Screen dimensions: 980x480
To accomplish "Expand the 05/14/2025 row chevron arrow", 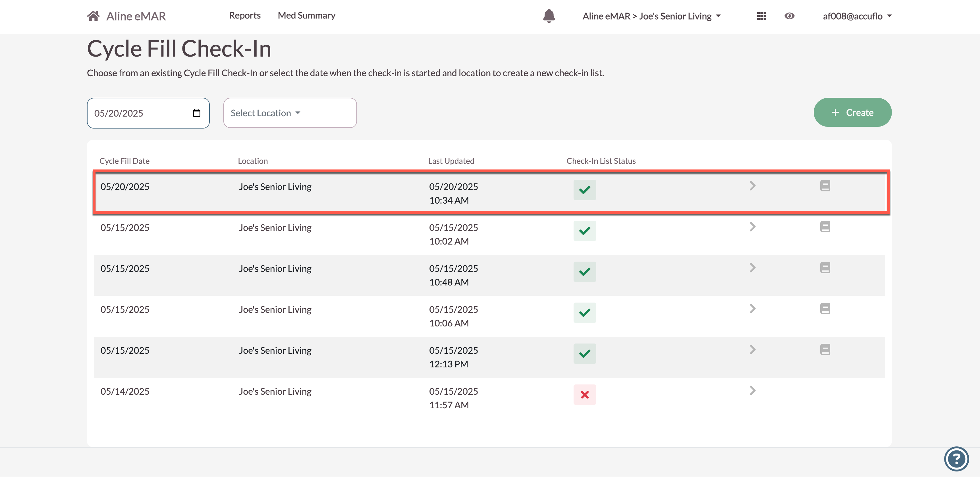I will pyautogui.click(x=752, y=390).
